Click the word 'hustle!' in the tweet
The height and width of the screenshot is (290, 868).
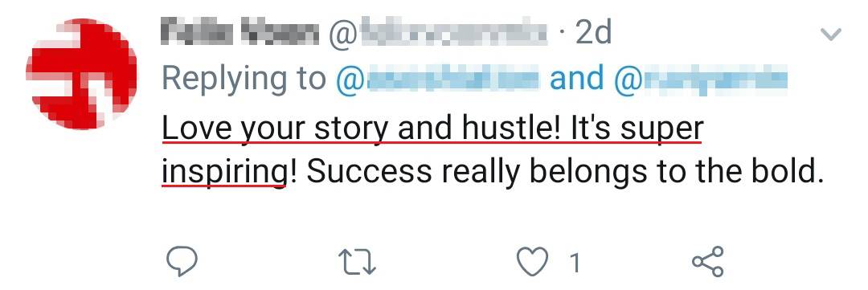pos(510,129)
